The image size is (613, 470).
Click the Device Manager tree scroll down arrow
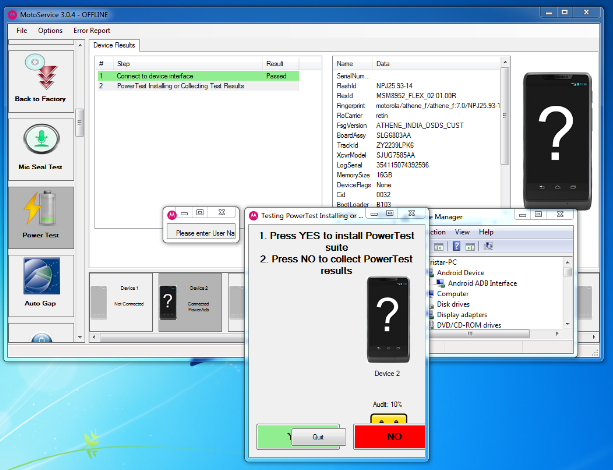[x=568, y=324]
